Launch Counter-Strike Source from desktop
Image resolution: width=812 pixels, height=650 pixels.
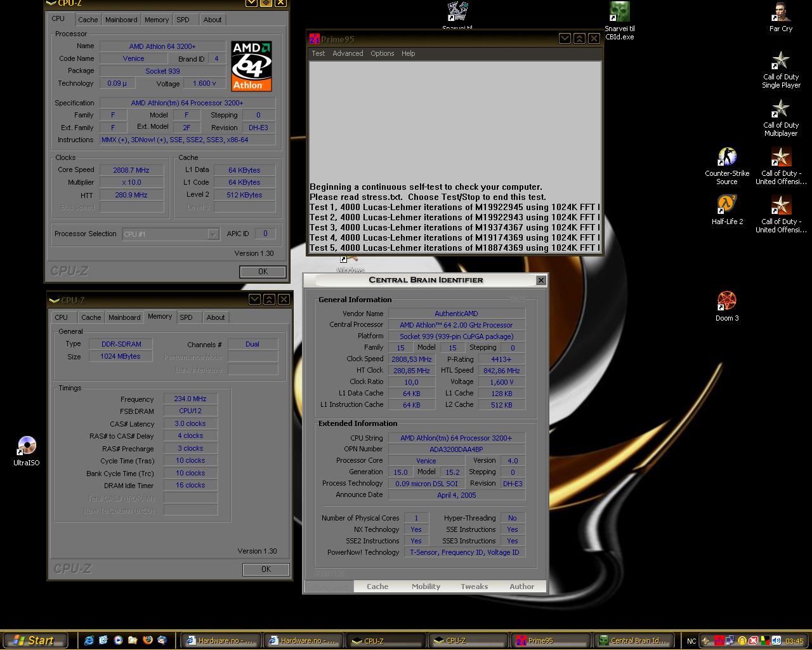click(x=727, y=166)
